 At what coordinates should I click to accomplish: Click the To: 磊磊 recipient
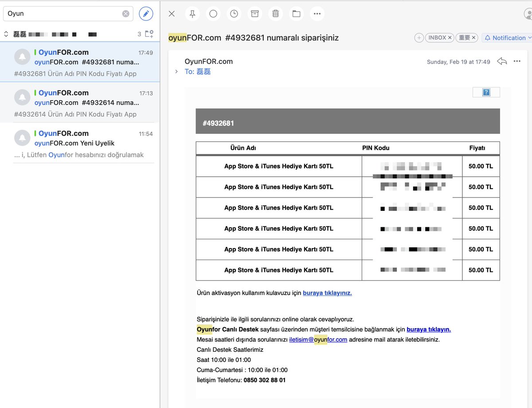pyautogui.click(x=198, y=72)
